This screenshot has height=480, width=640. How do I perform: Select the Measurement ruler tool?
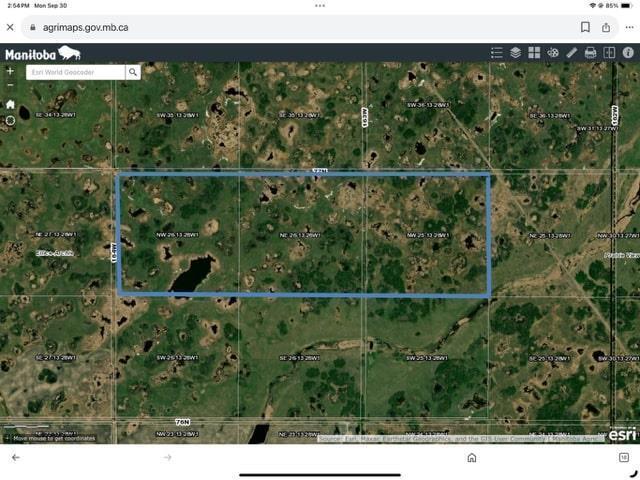(571, 53)
